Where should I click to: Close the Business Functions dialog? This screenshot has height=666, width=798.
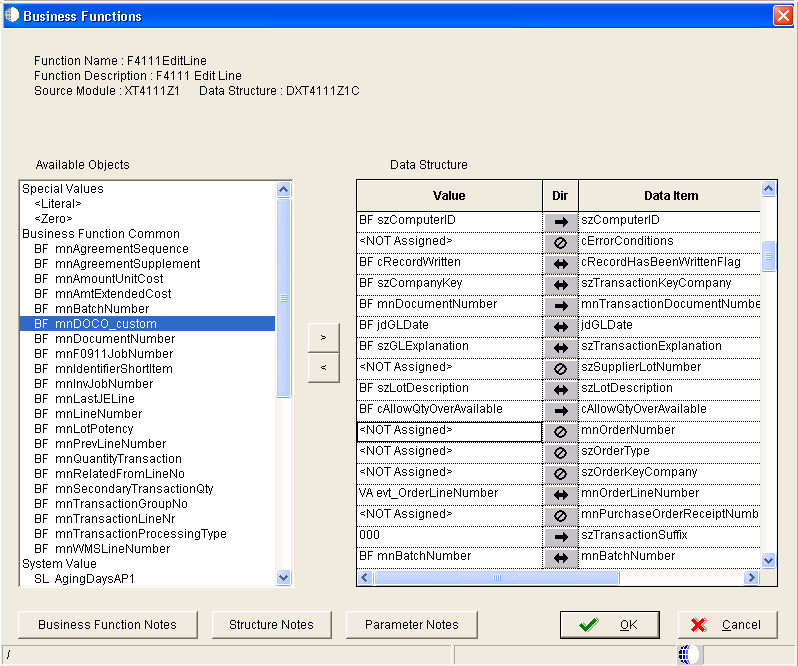[783, 15]
